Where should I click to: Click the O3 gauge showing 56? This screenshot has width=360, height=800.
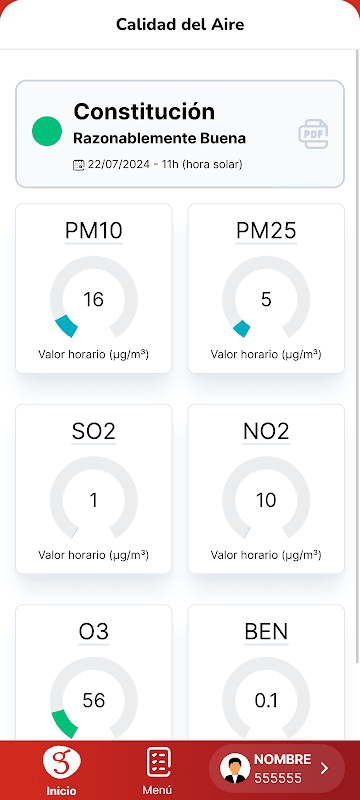click(93, 699)
